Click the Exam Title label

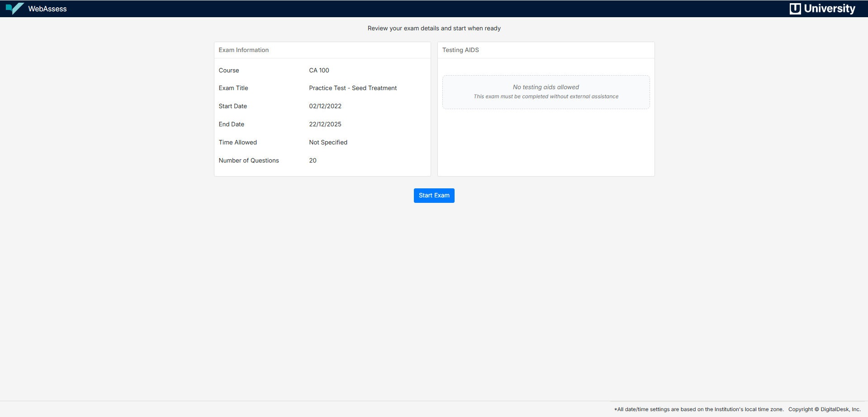[x=233, y=88]
